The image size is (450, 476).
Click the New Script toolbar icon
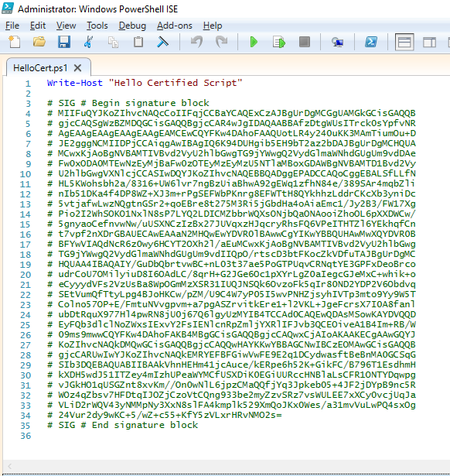tap(14, 42)
